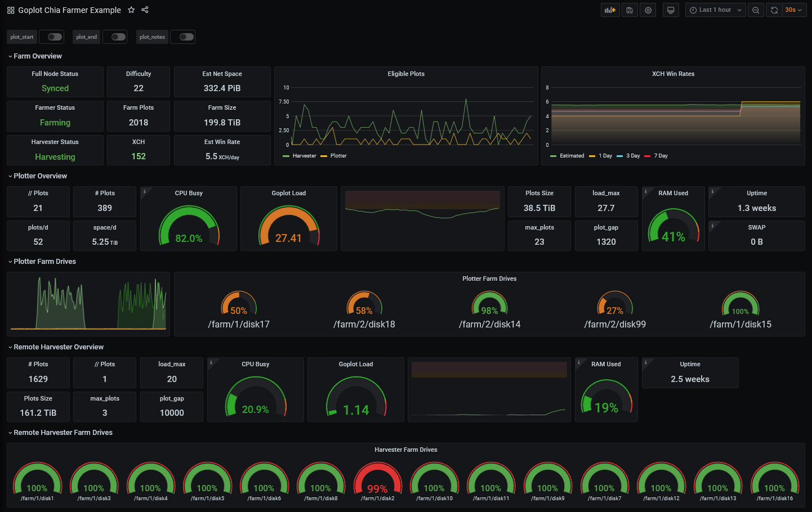Share the dashboard using the share icon
The image size is (812, 512).
pyautogui.click(x=145, y=10)
